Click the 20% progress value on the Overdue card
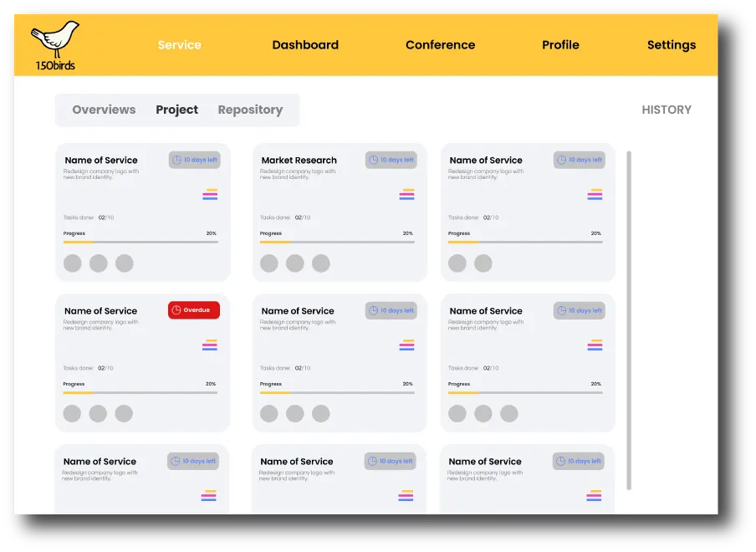 click(211, 384)
